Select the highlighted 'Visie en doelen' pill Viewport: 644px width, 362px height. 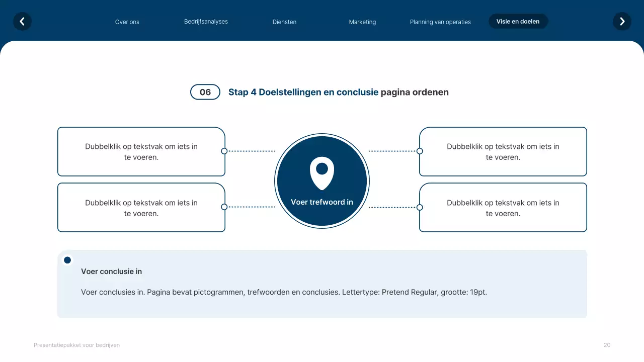click(518, 21)
